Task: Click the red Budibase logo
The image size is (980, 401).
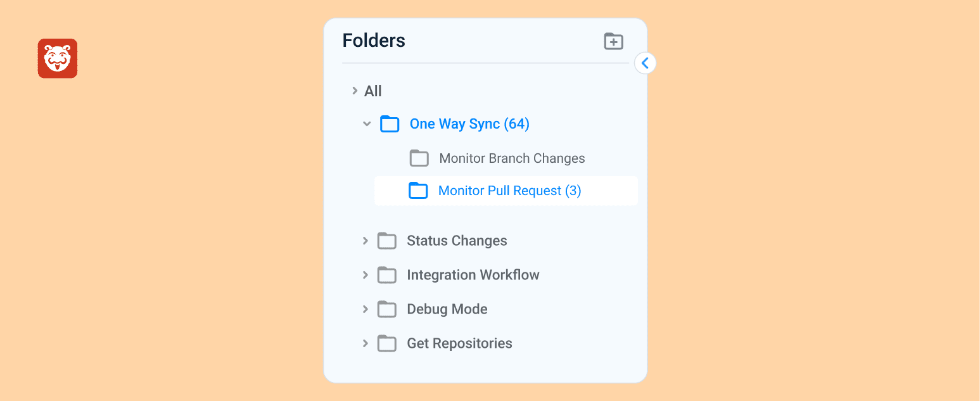Action: [x=58, y=58]
